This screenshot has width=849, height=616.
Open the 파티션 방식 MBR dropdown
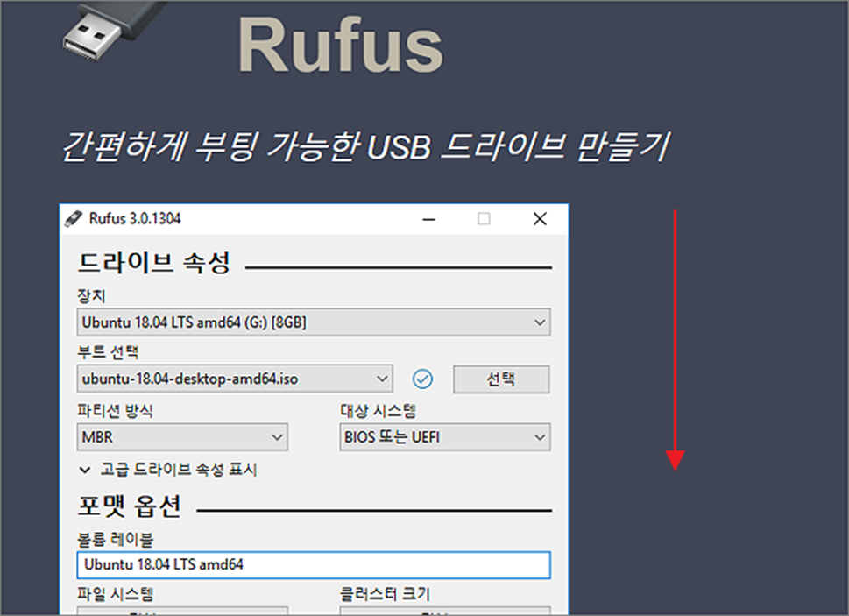click(182, 437)
